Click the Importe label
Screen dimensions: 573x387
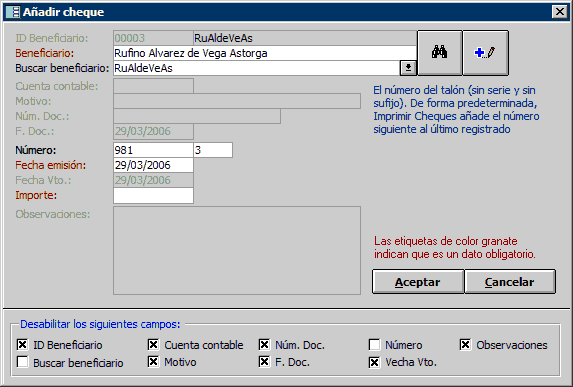coord(36,195)
